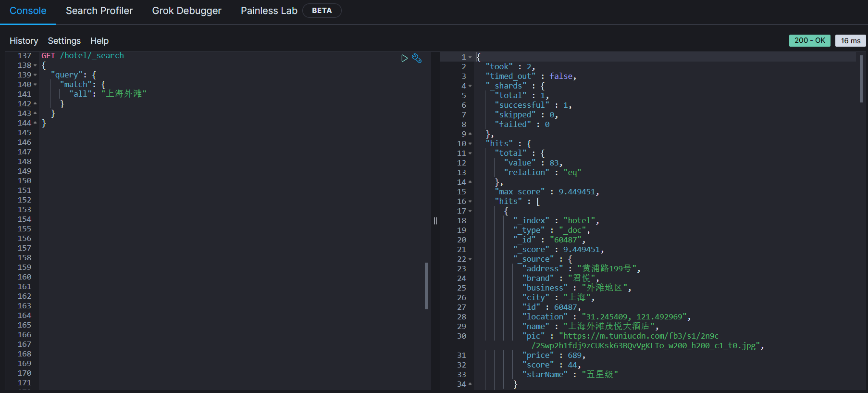Image resolution: width=868 pixels, height=393 pixels.
Task: Fold the "query" block at line 139
Action: click(x=35, y=75)
